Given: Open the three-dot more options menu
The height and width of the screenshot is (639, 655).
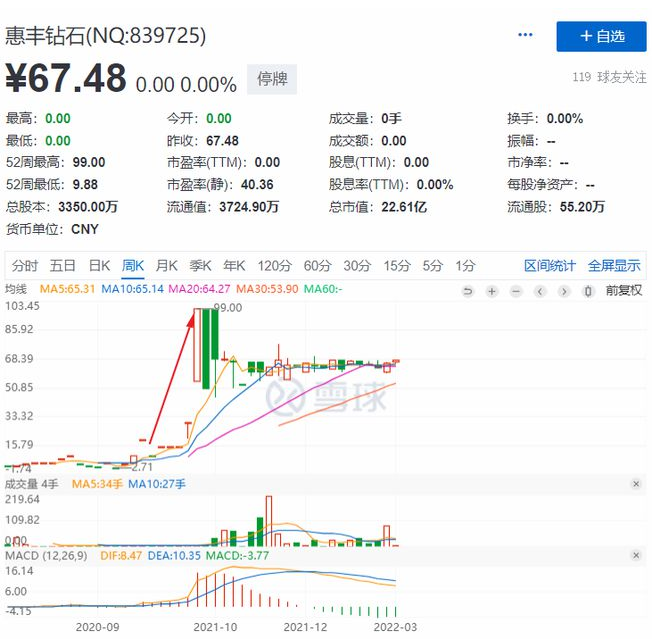Looking at the screenshot, I should click(x=525, y=35).
